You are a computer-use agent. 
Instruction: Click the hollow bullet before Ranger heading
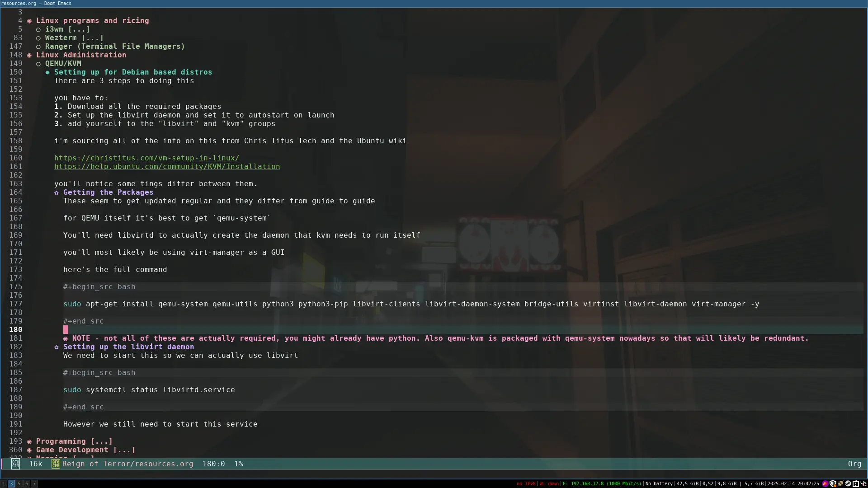pos(38,47)
